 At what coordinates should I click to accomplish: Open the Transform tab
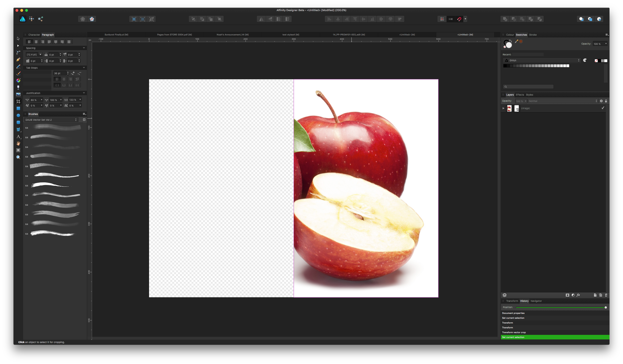[x=512, y=301]
